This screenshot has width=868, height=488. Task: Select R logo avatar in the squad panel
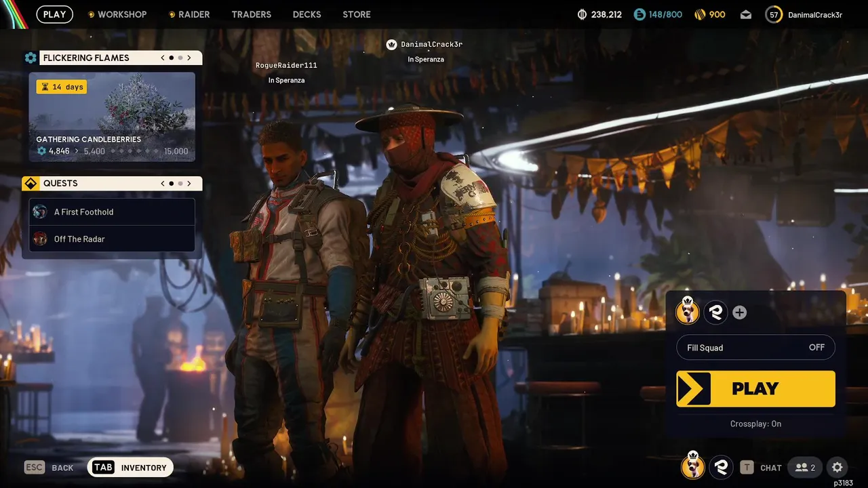[715, 312]
